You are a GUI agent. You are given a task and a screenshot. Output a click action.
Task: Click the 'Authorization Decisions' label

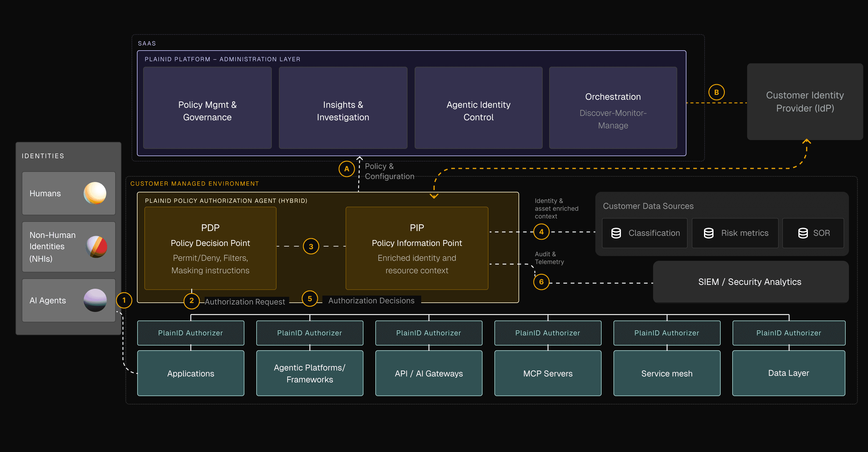pos(371,301)
